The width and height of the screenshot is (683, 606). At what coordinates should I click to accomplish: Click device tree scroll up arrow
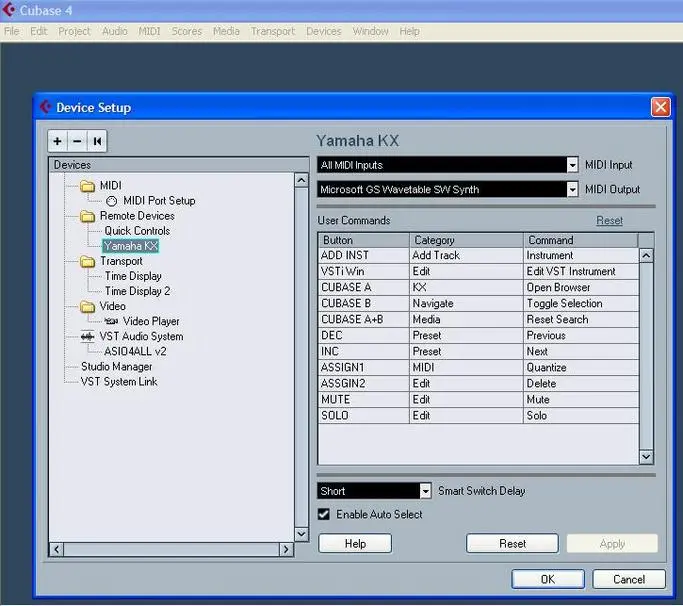[x=301, y=180]
